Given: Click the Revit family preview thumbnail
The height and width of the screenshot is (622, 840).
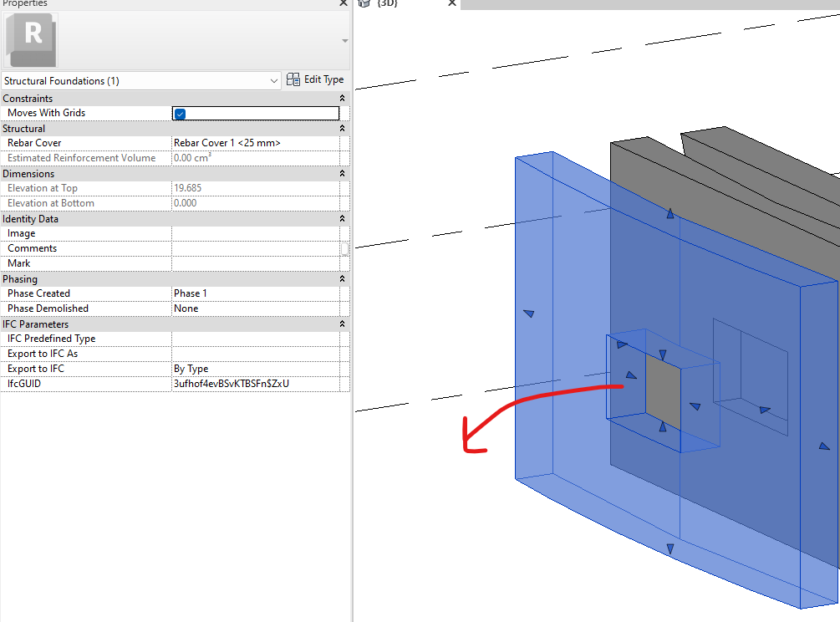Looking at the screenshot, I should (31, 39).
